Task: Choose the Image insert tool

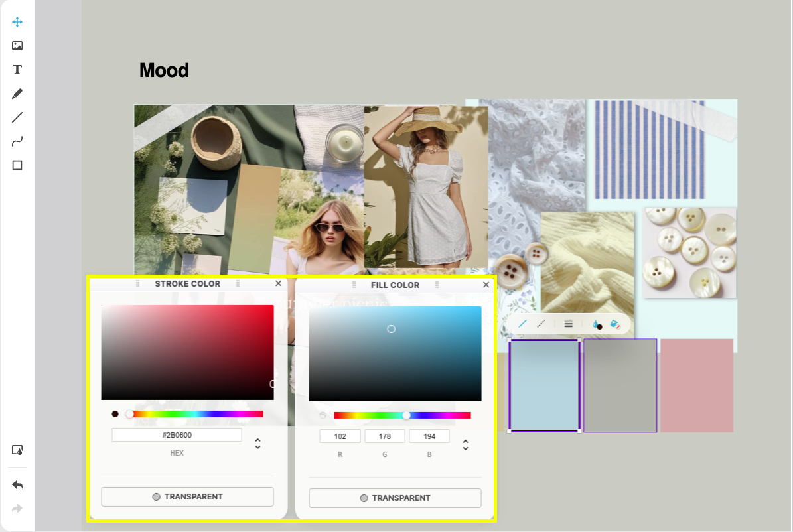Action: point(17,46)
